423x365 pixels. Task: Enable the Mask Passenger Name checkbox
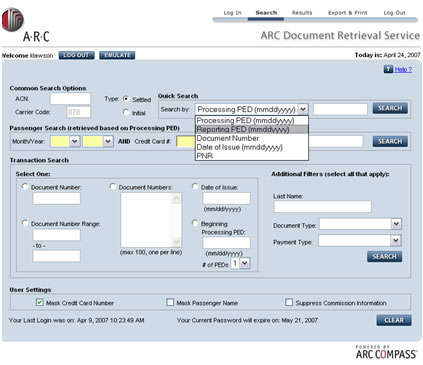pos(170,302)
